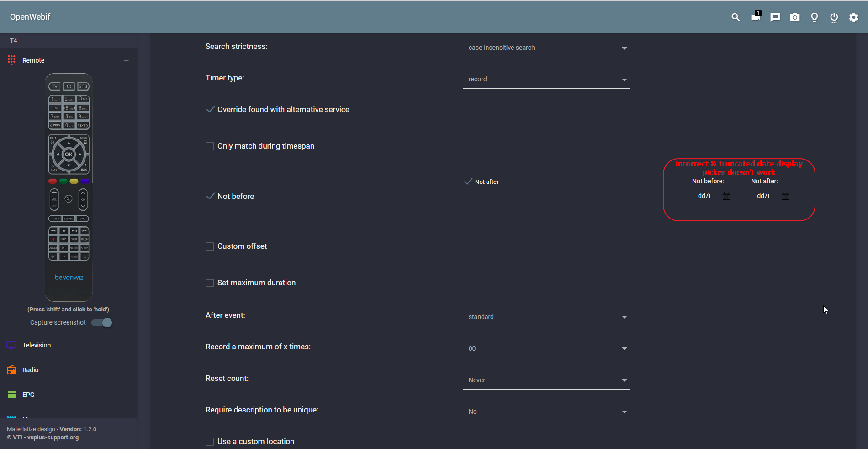Click the signal lamp icon in the top bar
The width and height of the screenshot is (868, 449).
[814, 17]
